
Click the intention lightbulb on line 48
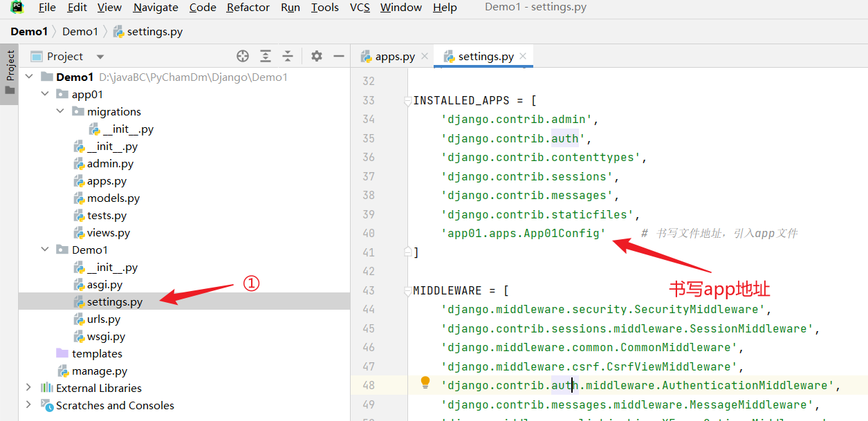[x=425, y=382]
